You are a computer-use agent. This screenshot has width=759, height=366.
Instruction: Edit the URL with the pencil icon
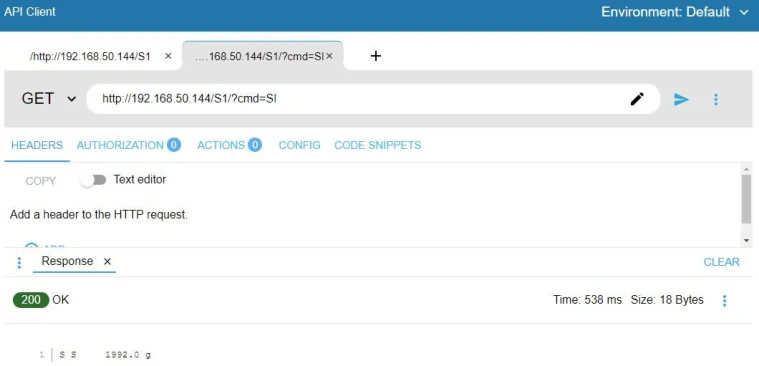click(637, 99)
